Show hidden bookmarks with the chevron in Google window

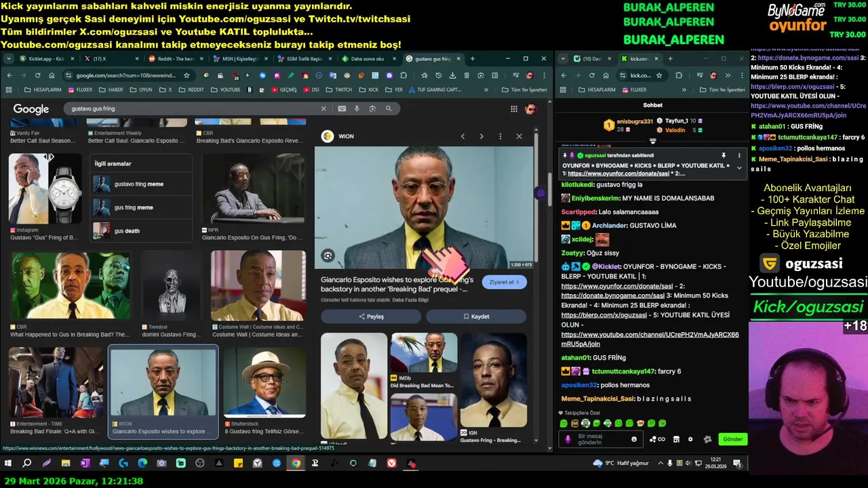(x=486, y=89)
